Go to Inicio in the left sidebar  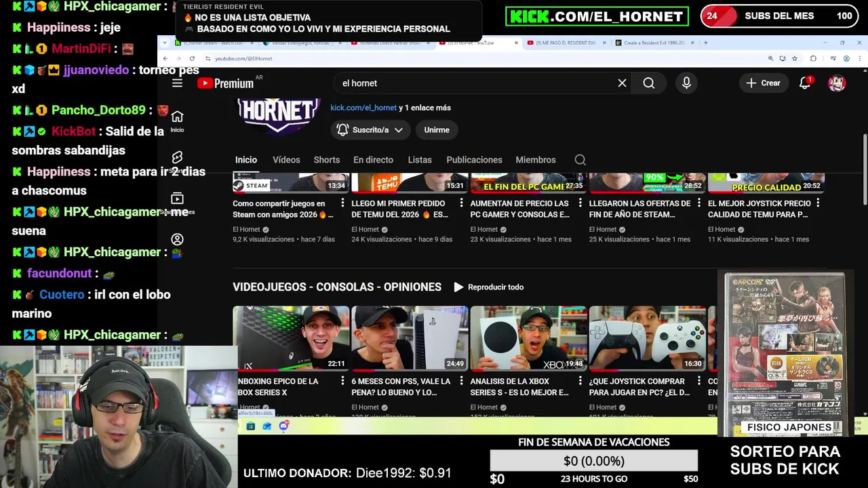tap(177, 121)
